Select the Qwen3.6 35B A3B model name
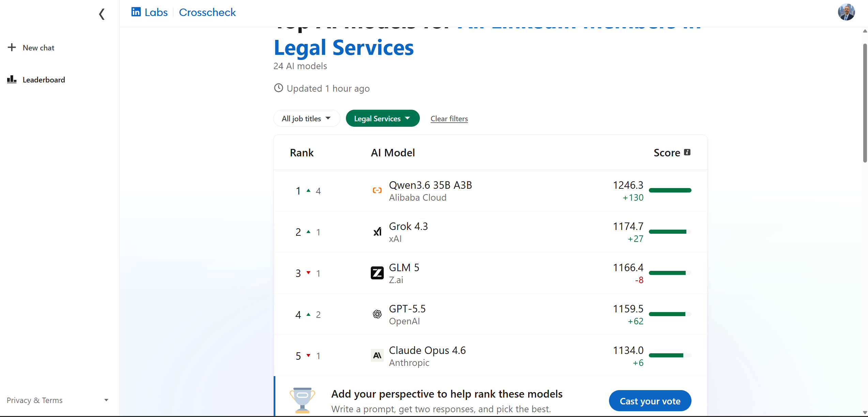 click(x=430, y=185)
